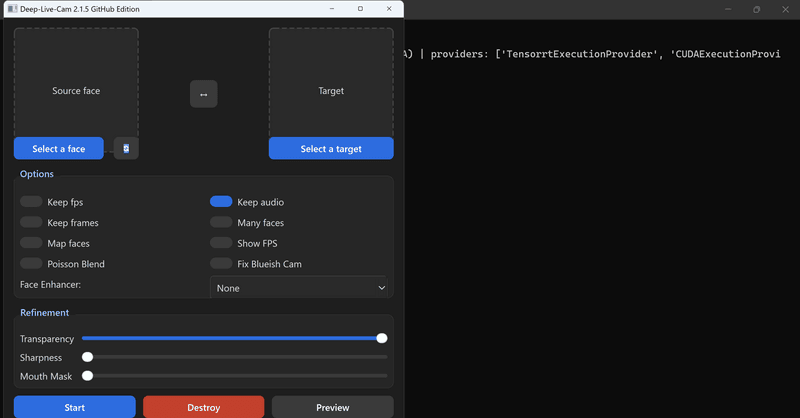Maximize the Deep-Live-Cam window

point(360,9)
